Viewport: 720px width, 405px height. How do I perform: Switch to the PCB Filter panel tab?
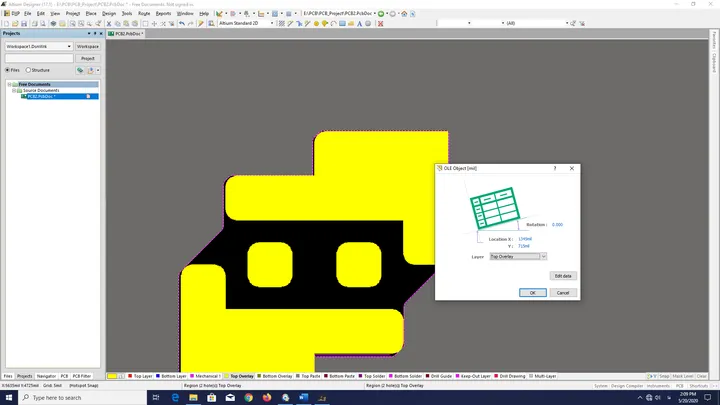tap(82, 376)
